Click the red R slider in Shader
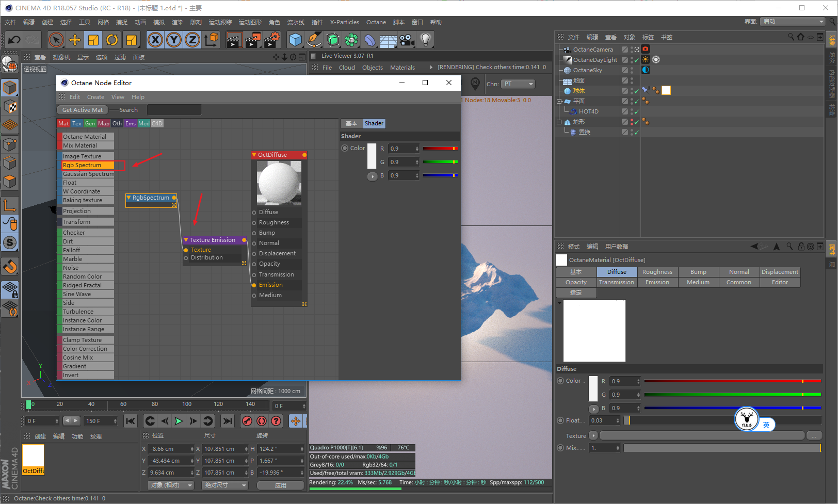838x504 pixels. coord(440,149)
